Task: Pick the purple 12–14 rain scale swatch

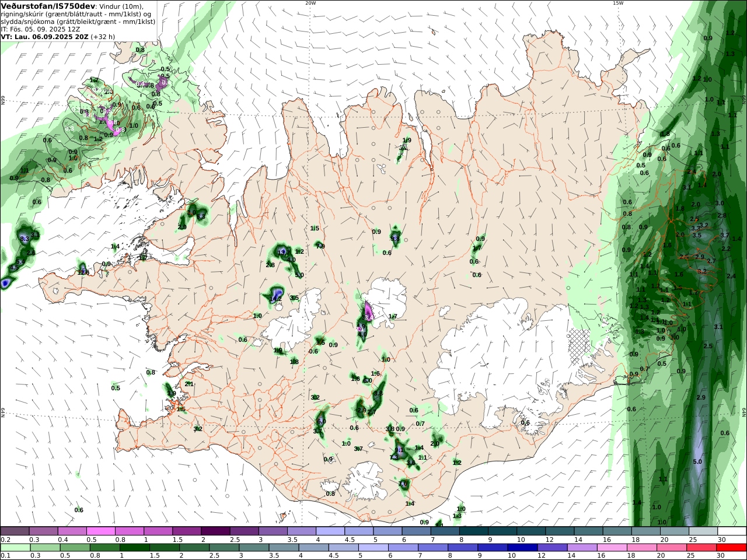Action: [x=552, y=548]
